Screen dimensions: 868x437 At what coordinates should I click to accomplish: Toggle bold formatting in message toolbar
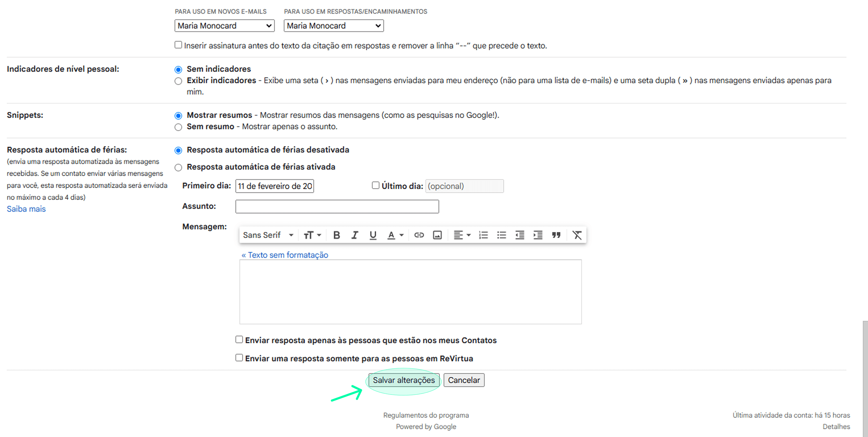click(x=336, y=235)
